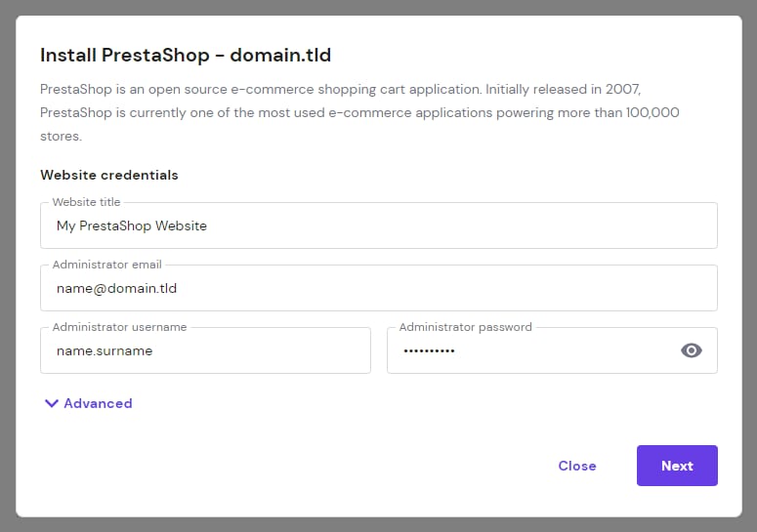
Task: Click the "Website title" field label
Action: [86, 202]
